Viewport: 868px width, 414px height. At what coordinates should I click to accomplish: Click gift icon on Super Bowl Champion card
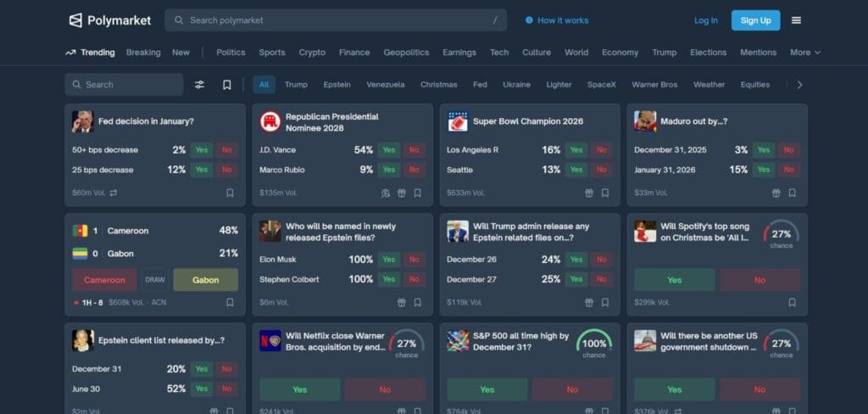pos(589,193)
